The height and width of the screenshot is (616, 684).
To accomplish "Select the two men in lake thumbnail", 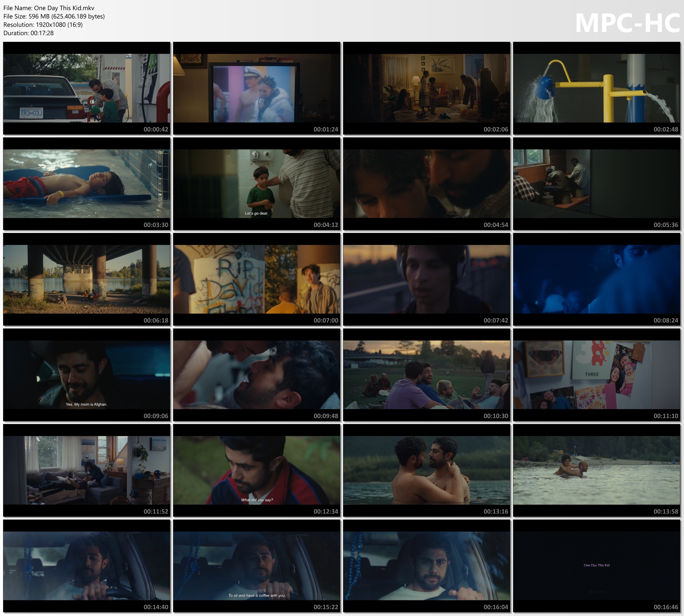I will (426, 470).
